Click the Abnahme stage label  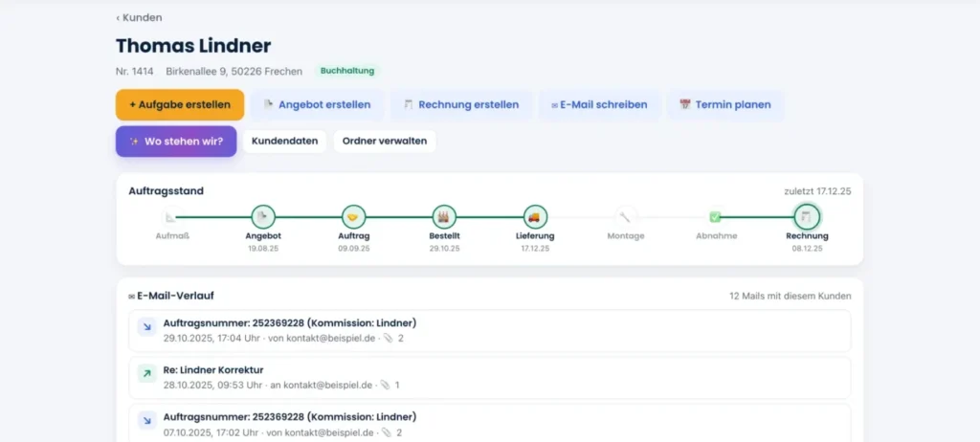[716, 236]
